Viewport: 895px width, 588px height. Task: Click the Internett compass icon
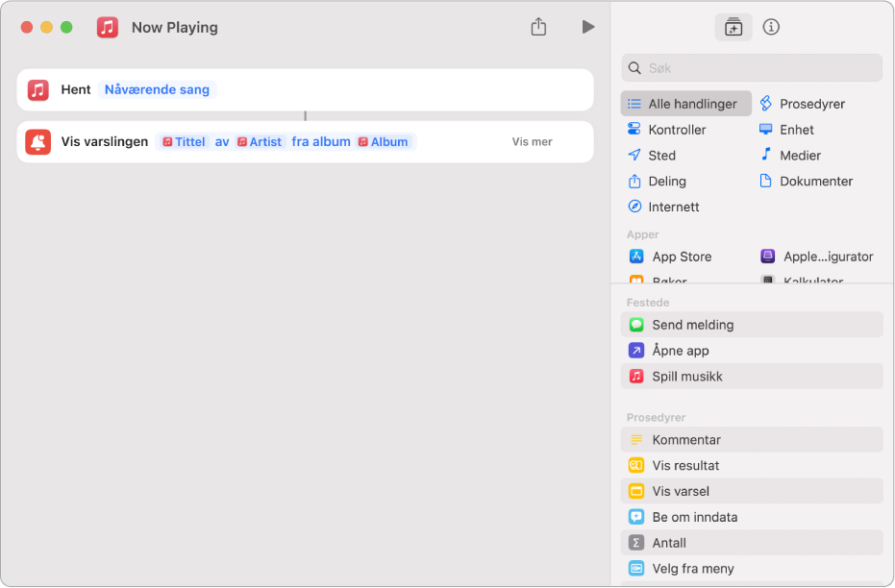634,207
